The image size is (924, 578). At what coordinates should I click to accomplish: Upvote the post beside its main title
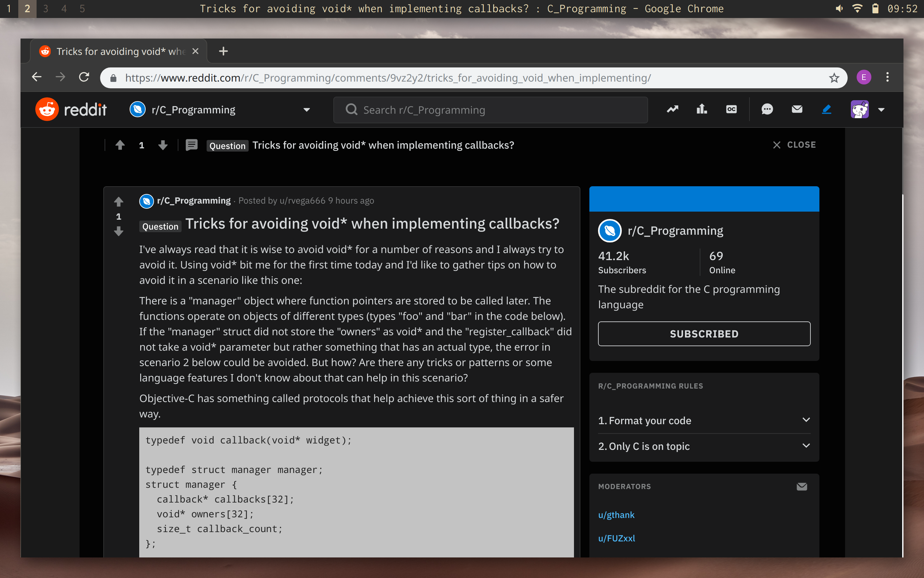click(119, 201)
